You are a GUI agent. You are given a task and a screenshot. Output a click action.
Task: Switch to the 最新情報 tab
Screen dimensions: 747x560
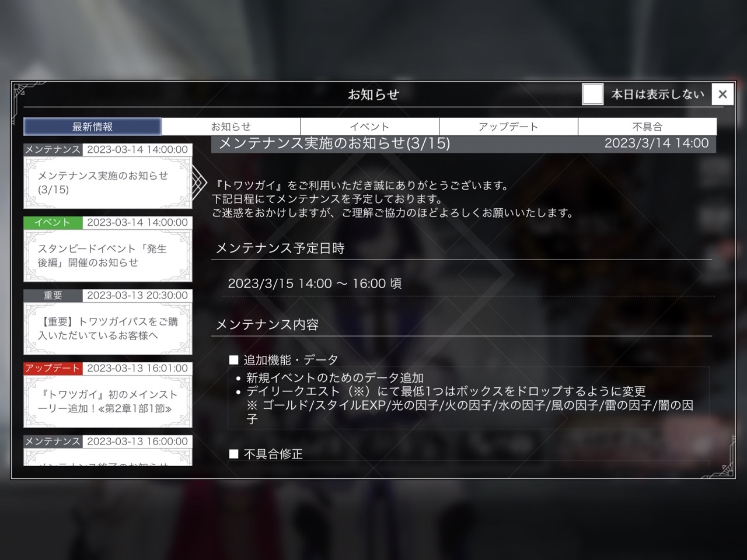click(x=92, y=127)
